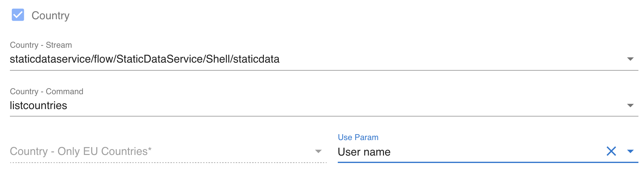Click the Country - Command field label
Viewport: 644px width, 176px height.
point(46,91)
